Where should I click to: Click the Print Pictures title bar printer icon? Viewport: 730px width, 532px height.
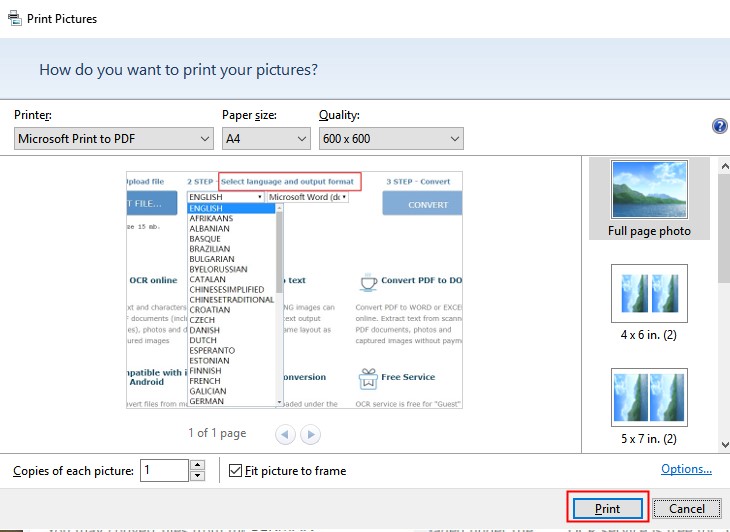14,18
